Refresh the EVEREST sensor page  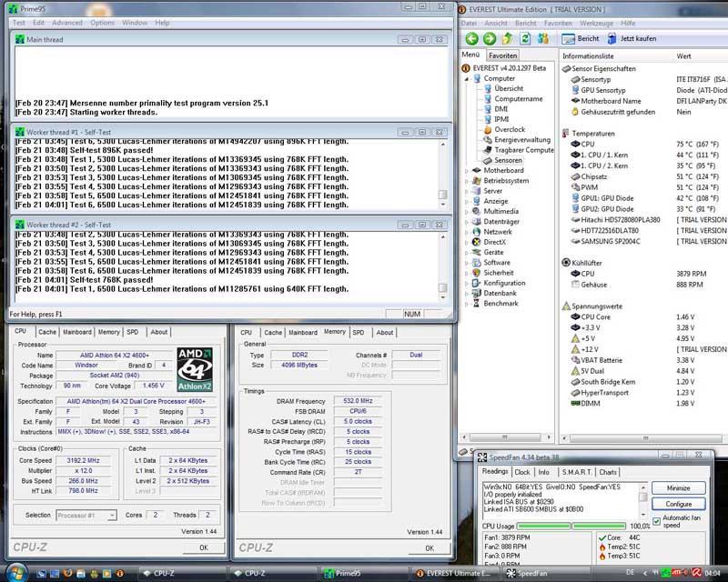(525, 38)
